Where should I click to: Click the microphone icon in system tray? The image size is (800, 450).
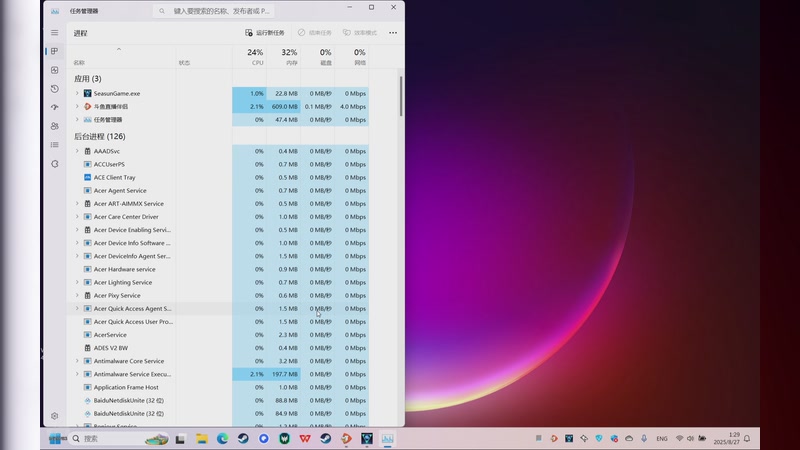[x=644, y=439]
